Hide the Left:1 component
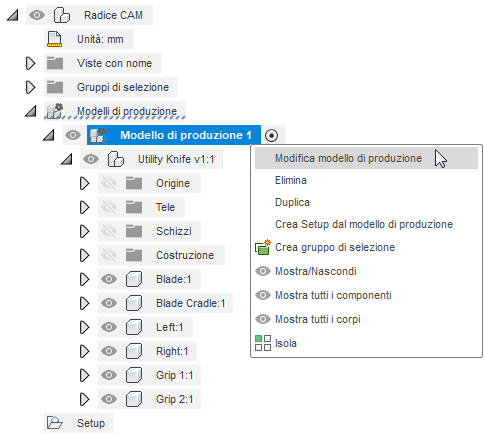 (109, 327)
